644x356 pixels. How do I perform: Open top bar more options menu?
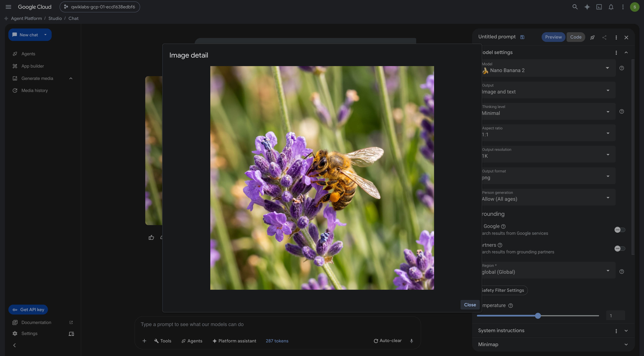(623, 7)
